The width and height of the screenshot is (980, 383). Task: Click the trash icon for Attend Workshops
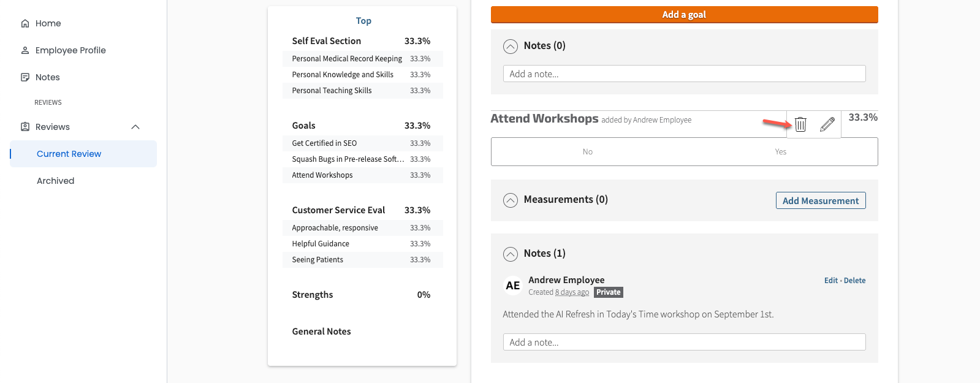point(800,124)
